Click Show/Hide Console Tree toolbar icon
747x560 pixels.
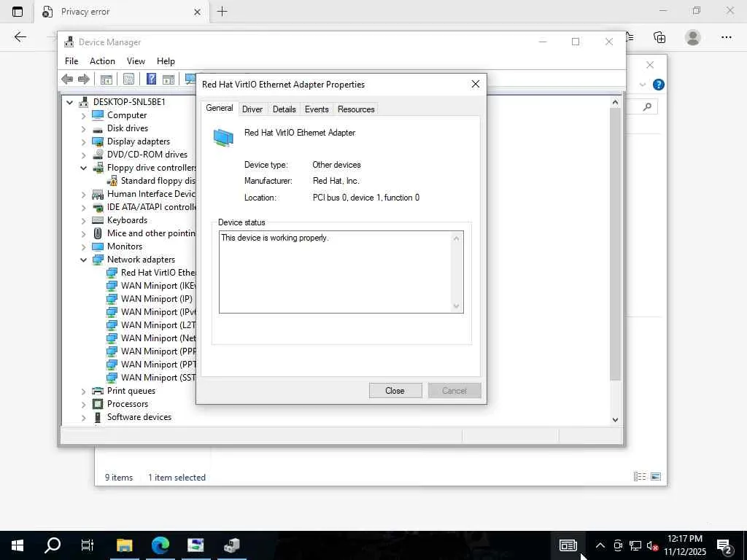(107, 79)
